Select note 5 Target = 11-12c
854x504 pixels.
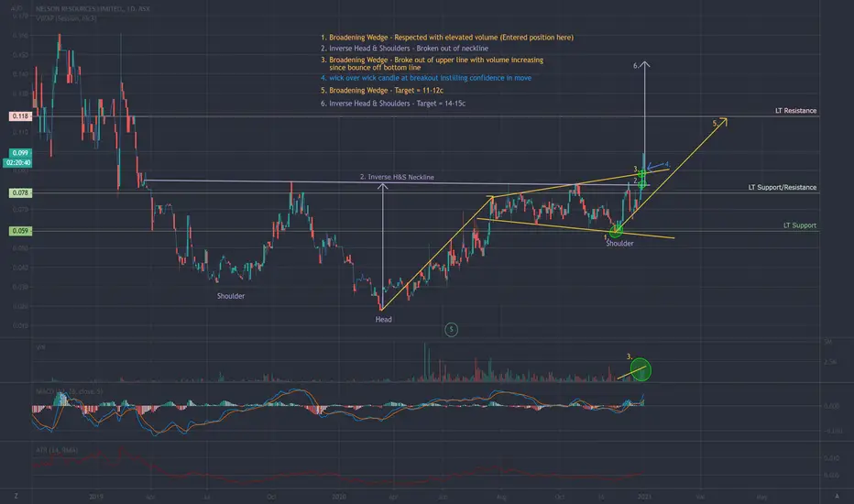382,91
